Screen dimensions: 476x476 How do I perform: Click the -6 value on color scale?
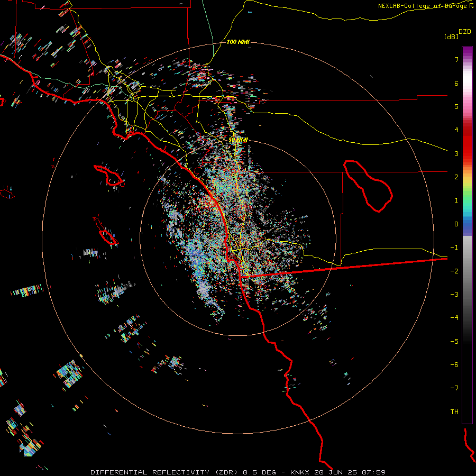click(454, 364)
